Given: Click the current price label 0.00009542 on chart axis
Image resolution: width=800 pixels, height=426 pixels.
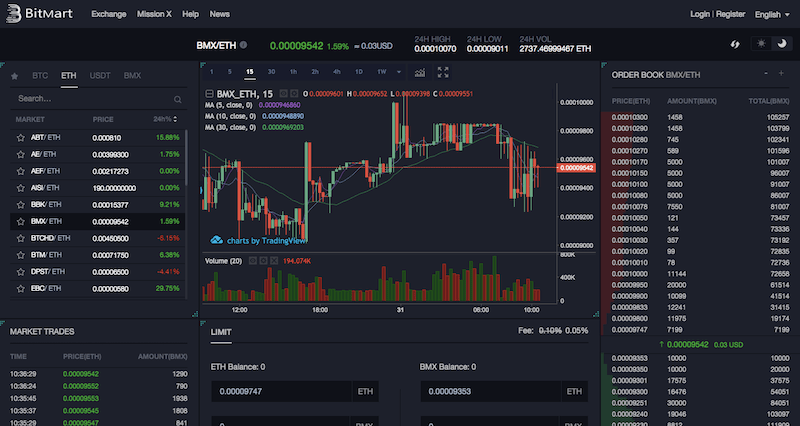Looking at the screenshot, I should pyautogui.click(x=576, y=168).
